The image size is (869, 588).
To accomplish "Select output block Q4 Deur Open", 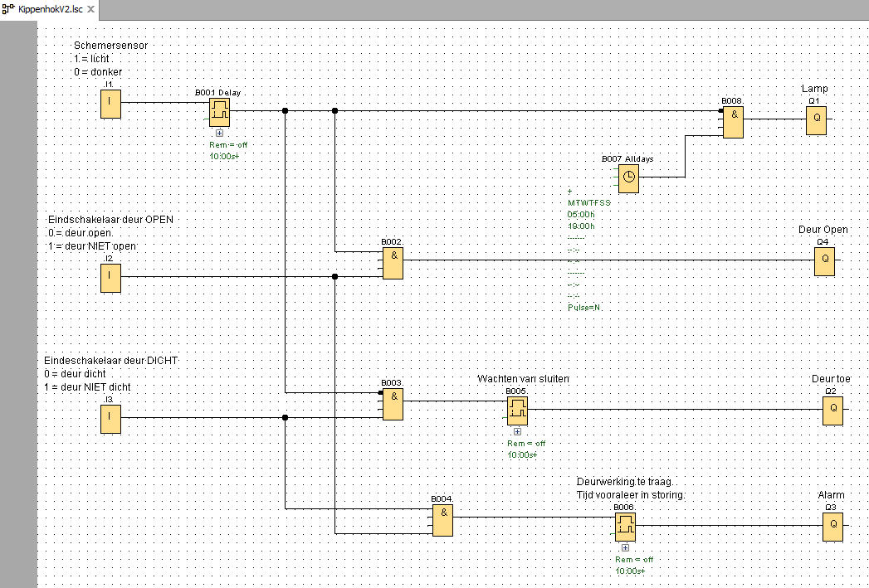I will click(825, 261).
